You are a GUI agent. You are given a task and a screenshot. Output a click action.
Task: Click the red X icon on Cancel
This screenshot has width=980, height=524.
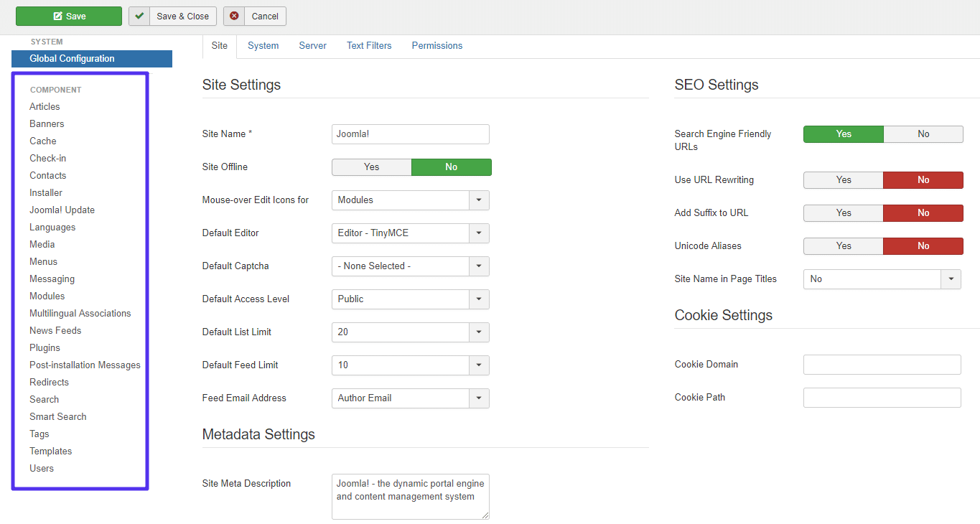pos(235,15)
